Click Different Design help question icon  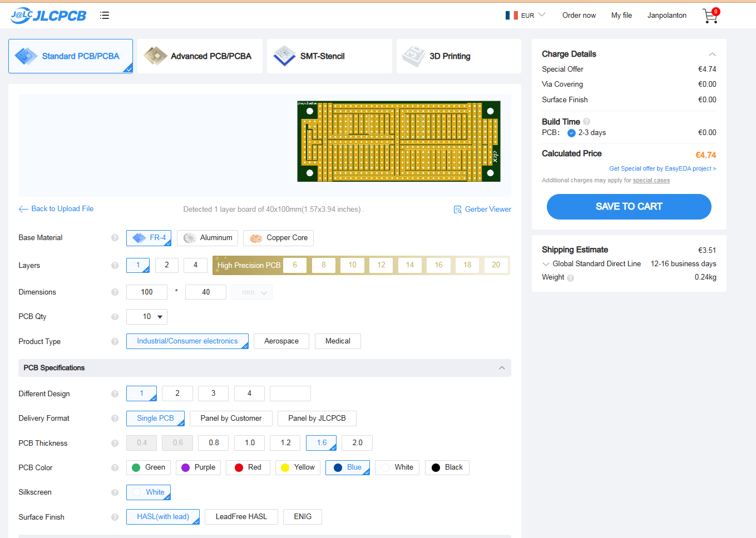point(115,394)
